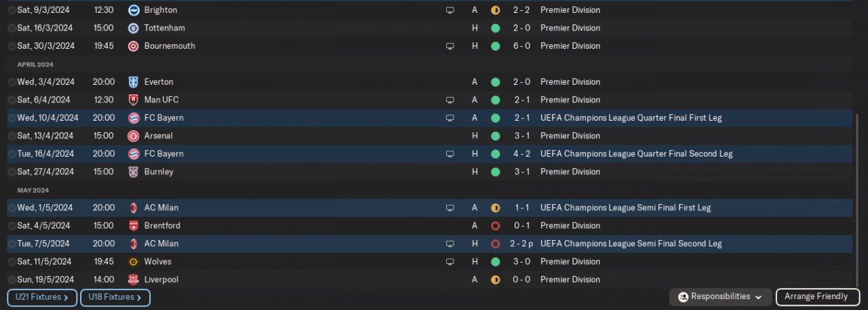The width and height of the screenshot is (868, 310).
Task: Click the Wolves club badge icon
Action: [133, 262]
